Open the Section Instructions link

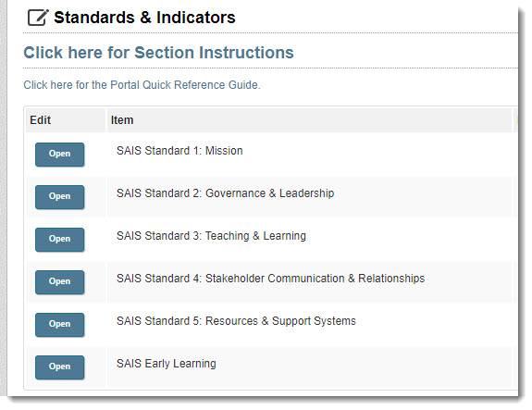[158, 53]
